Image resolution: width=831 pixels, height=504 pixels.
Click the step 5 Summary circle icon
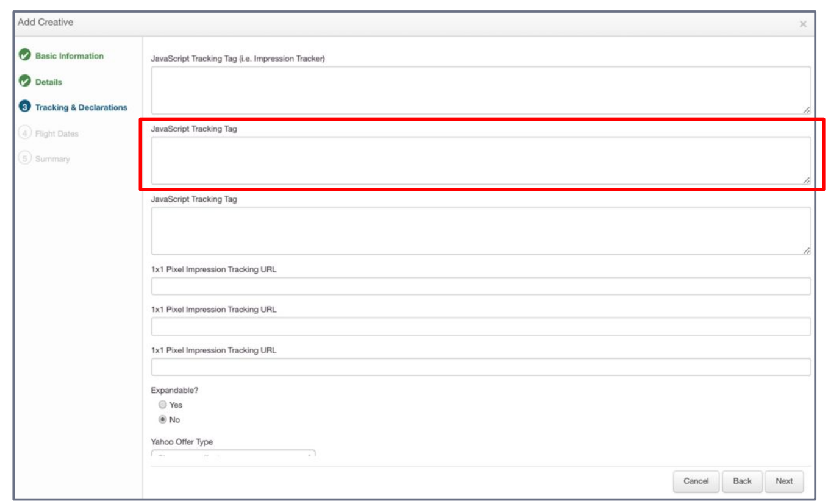pos(25,158)
